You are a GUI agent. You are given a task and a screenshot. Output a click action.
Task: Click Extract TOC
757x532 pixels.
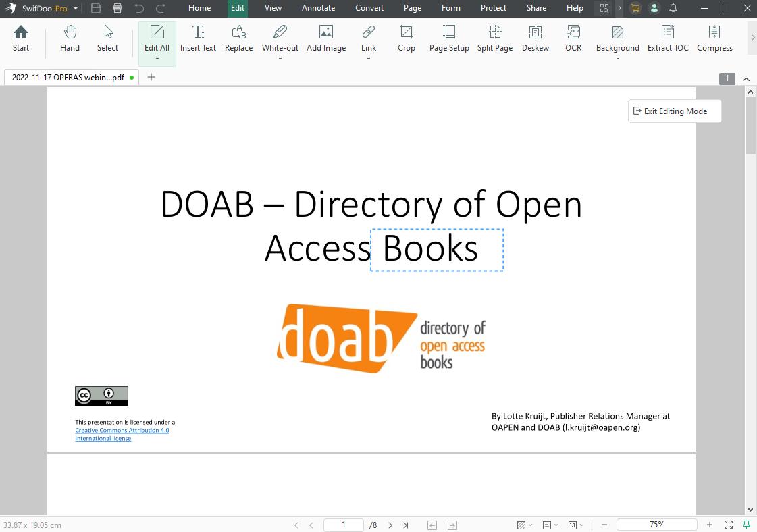point(668,38)
